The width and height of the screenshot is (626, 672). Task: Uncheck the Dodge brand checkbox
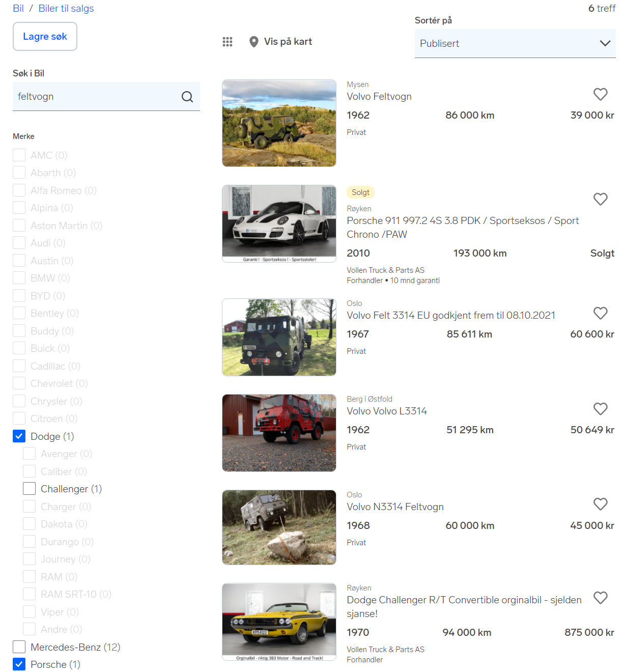pos(19,436)
